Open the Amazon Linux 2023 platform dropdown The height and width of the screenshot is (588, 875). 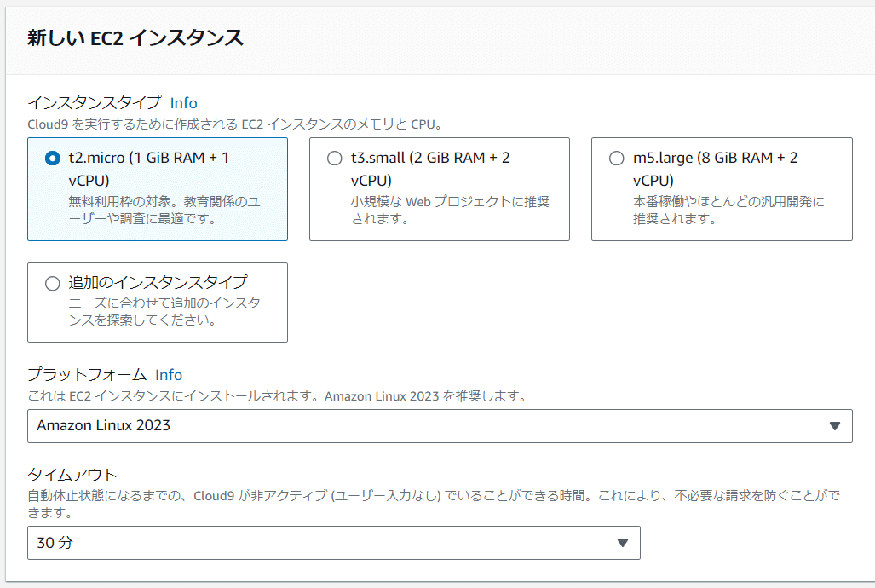pos(440,426)
